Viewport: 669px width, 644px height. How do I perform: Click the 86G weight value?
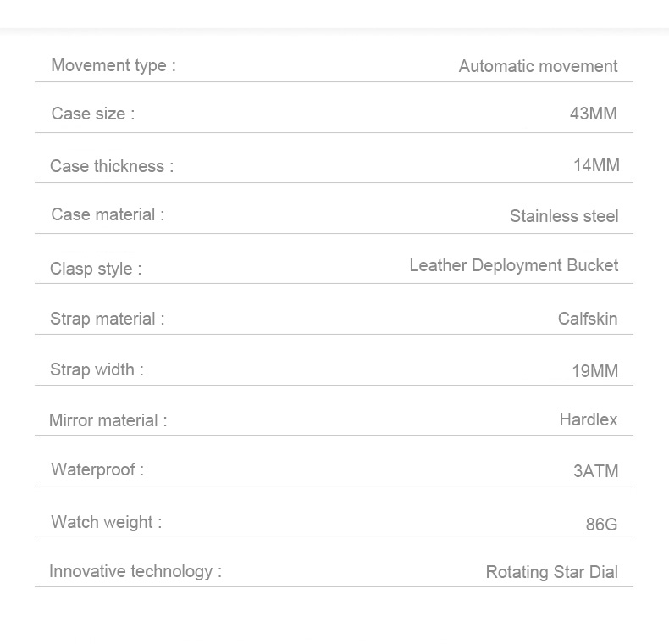601,525
